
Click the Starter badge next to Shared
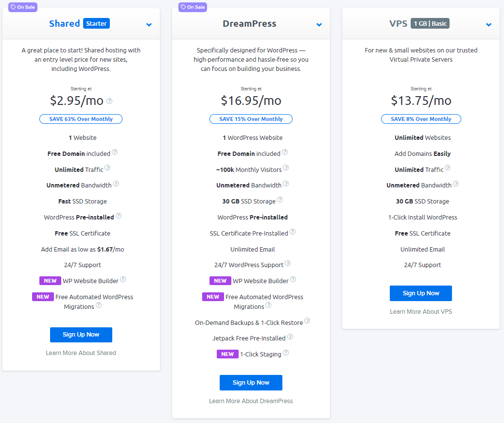[96, 23]
